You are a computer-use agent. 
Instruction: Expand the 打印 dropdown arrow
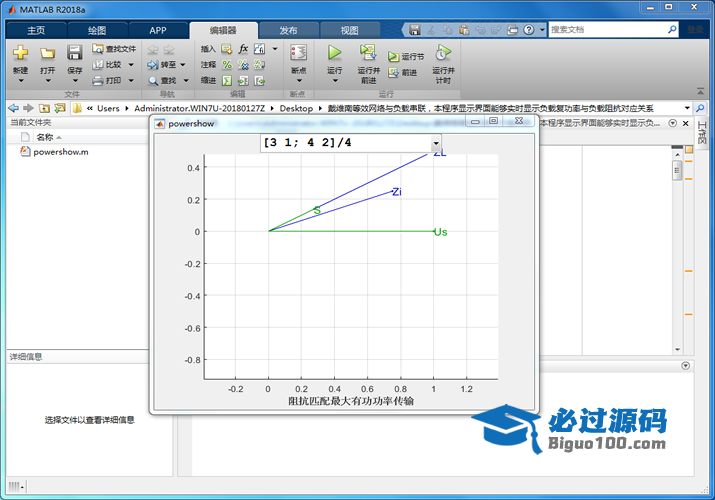point(131,81)
